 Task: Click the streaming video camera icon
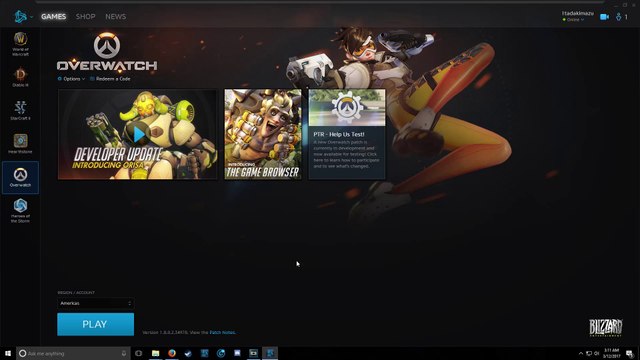(604, 17)
